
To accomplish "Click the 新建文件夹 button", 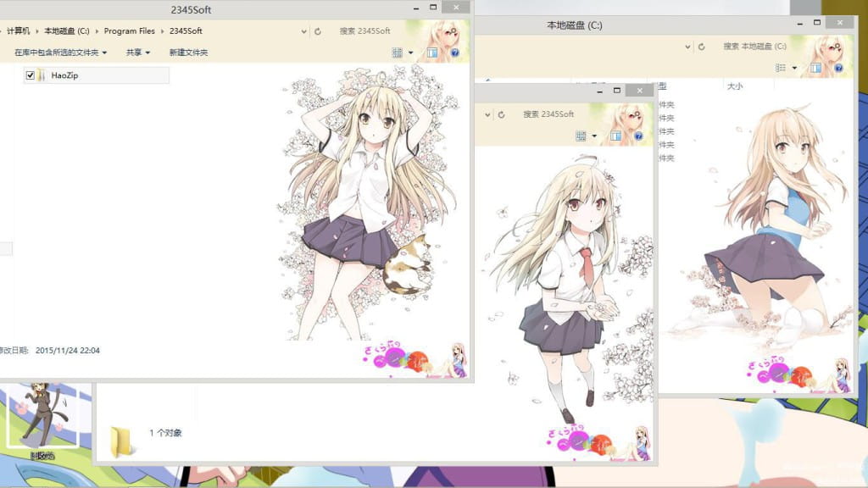I will pos(186,53).
